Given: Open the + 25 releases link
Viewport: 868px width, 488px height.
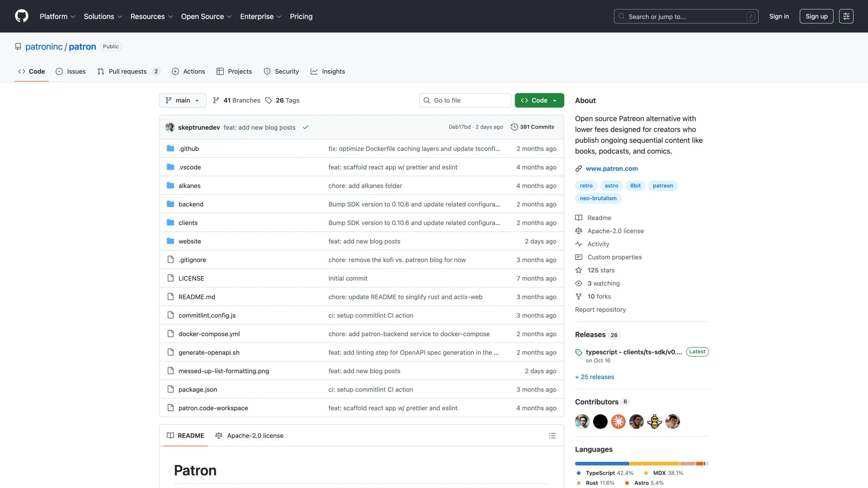Looking at the screenshot, I should click(x=595, y=377).
